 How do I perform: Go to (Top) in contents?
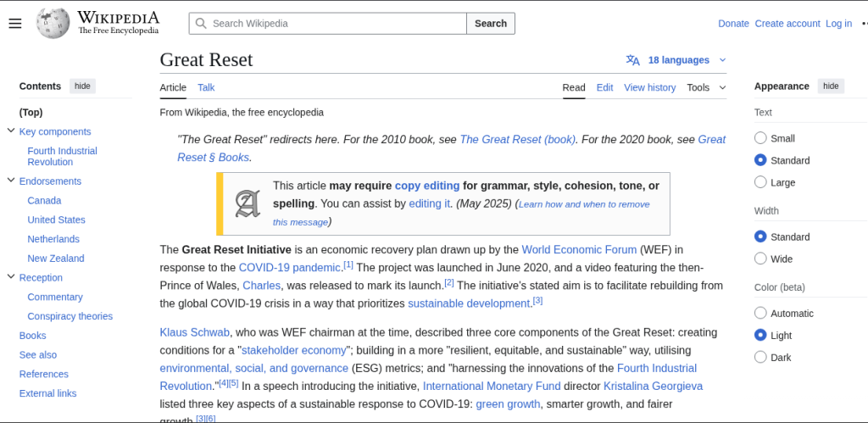coord(31,113)
